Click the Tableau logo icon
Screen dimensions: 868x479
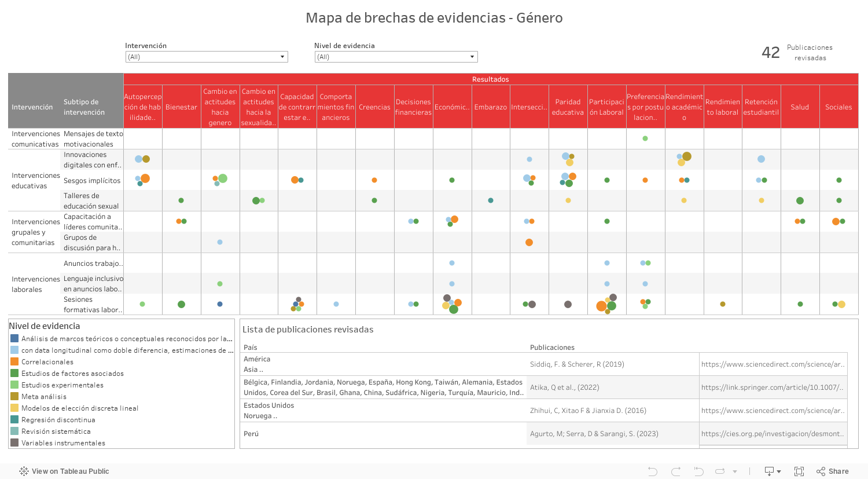pyautogui.click(x=24, y=471)
